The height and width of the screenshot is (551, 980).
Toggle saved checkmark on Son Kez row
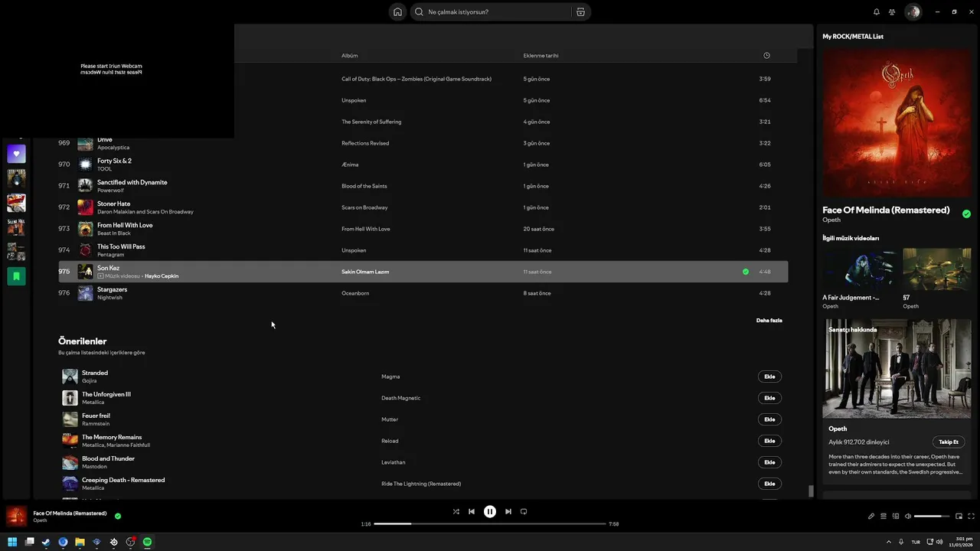point(746,272)
